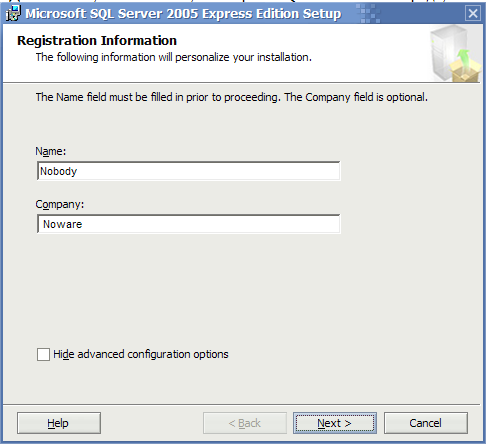This screenshot has height=444, width=486.
Task: Enable Hide advanced configuration options checkbox
Action: 43,354
